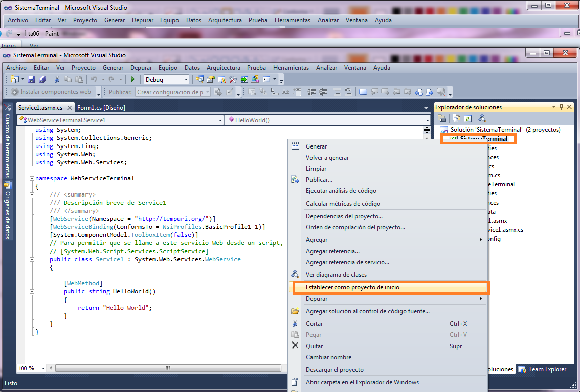This screenshot has width=580, height=392.
Task: Save the current file with the floppy icon
Action: pos(31,79)
